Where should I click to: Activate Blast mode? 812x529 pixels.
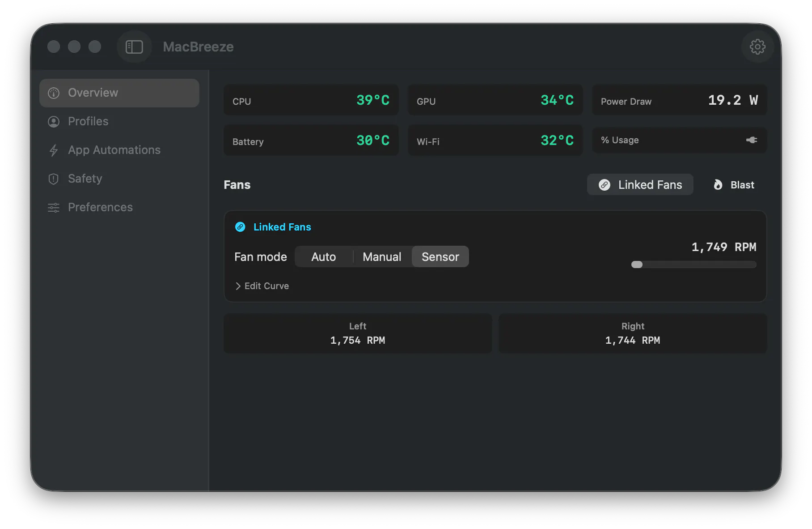(734, 185)
